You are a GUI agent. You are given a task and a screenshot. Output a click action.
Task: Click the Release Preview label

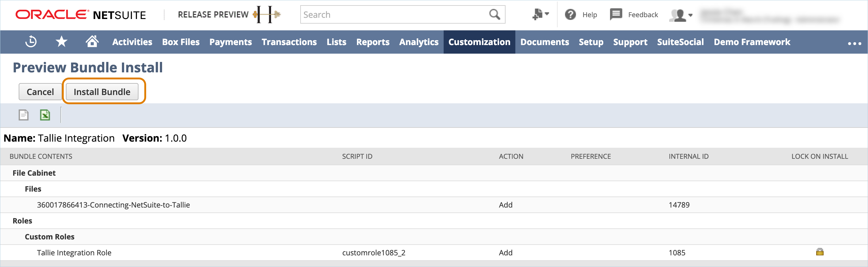coord(213,14)
